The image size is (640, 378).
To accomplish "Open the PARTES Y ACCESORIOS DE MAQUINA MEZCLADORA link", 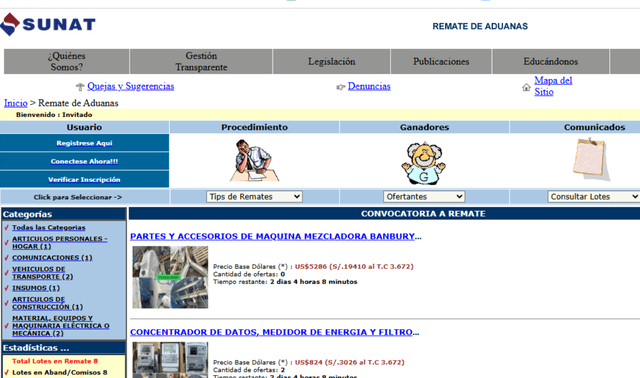I will [272, 236].
